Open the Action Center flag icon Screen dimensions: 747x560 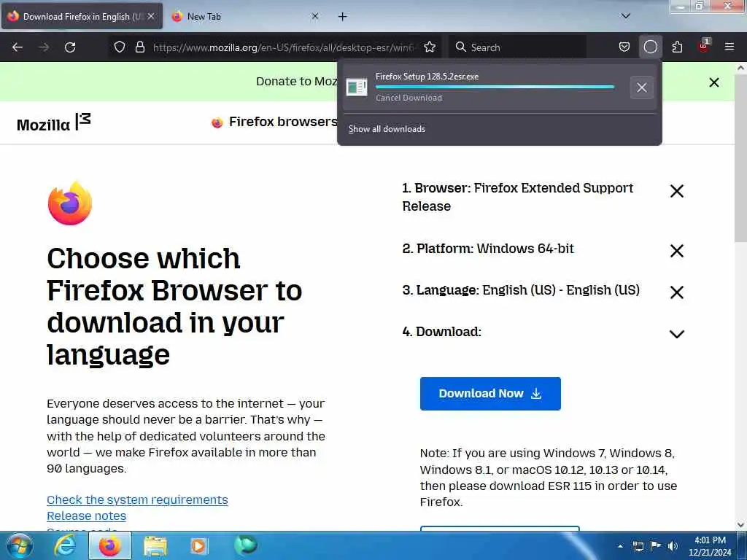pyautogui.click(x=656, y=545)
